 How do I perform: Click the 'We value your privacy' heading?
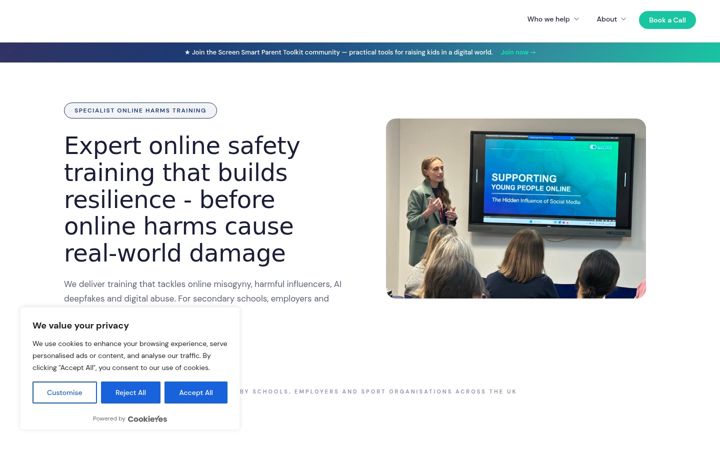click(80, 326)
